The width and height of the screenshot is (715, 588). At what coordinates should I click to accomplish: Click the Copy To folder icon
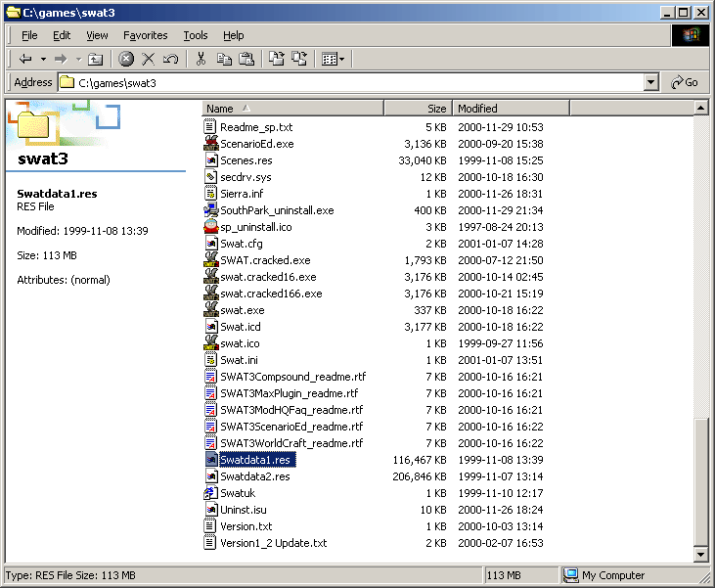[x=299, y=59]
